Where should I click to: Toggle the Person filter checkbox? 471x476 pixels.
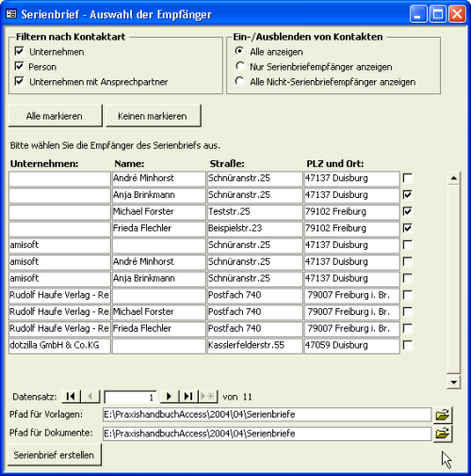coord(20,66)
